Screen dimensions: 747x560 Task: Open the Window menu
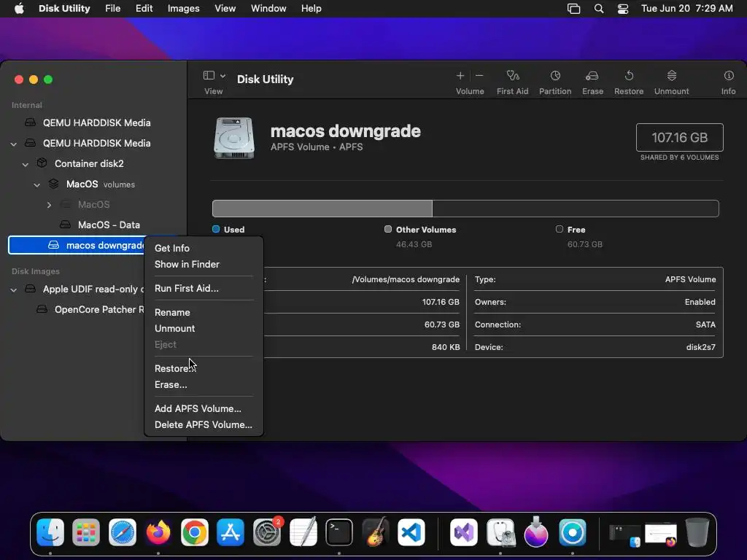point(268,9)
